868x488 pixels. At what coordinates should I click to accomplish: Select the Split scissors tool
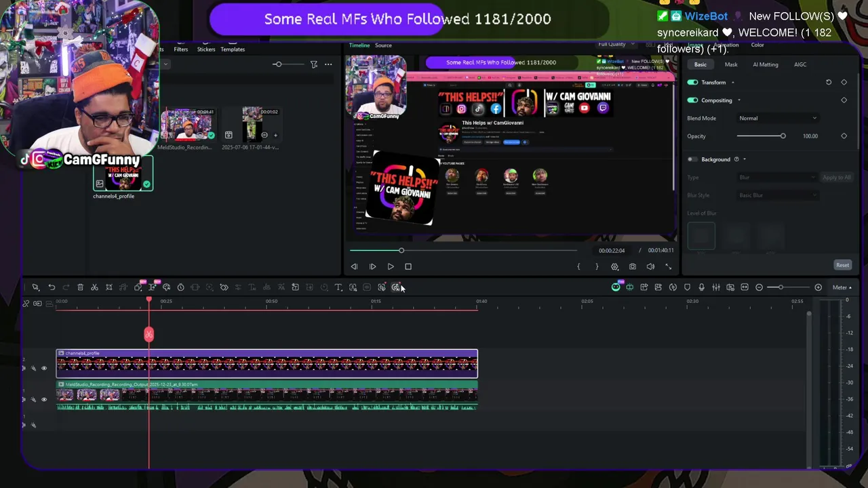click(94, 287)
